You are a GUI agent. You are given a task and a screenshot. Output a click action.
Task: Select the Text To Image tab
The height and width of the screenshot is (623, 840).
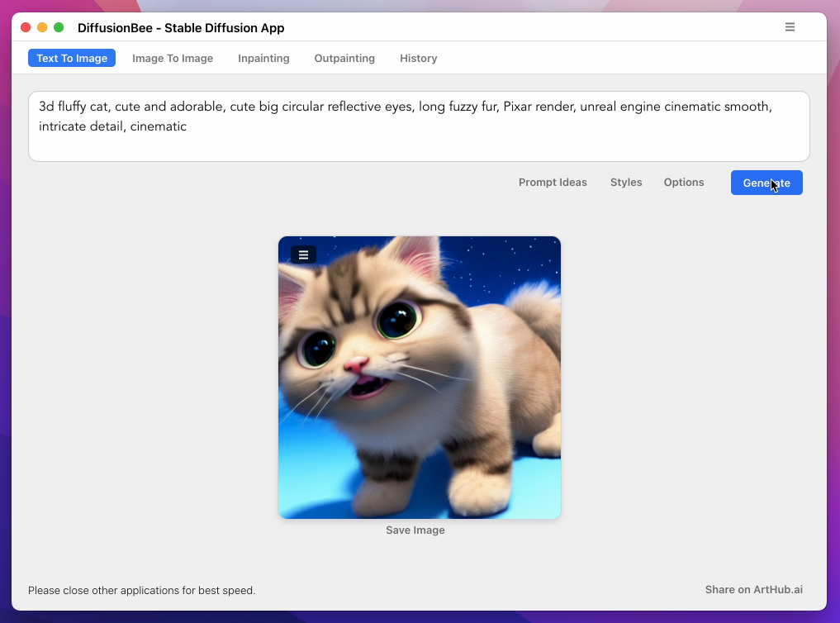[72, 58]
